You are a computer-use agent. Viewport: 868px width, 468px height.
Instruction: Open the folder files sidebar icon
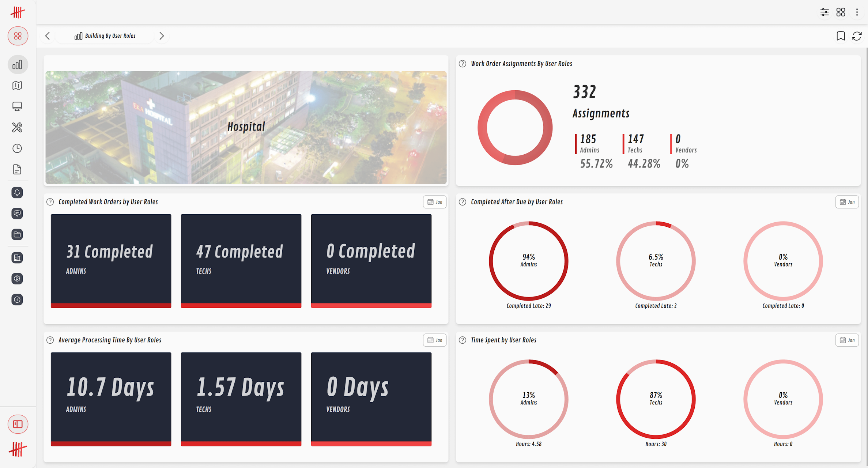click(x=17, y=234)
